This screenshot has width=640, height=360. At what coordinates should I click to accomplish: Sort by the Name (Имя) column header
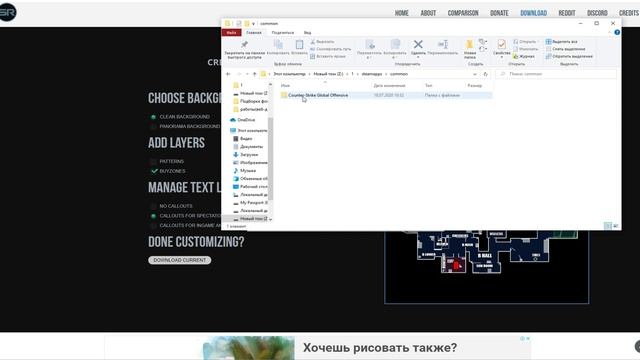(285, 86)
